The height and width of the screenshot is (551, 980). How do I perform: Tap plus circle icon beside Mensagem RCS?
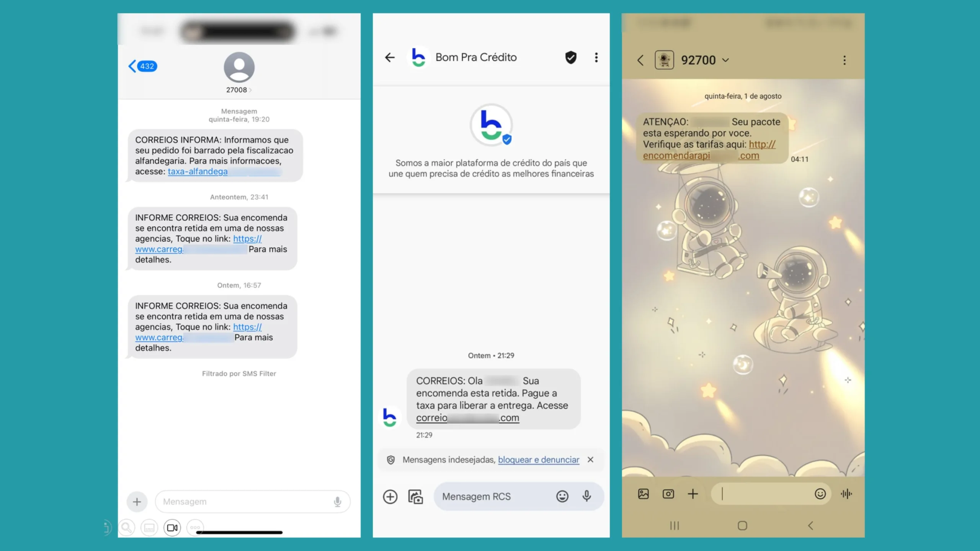[x=390, y=497]
